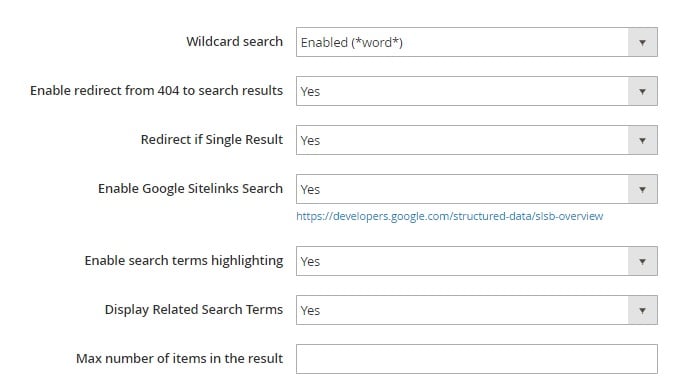Screen dimensions: 675x383
Task: Click 'Enable redirect from 404 to search results' label
Action: point(156,91)
